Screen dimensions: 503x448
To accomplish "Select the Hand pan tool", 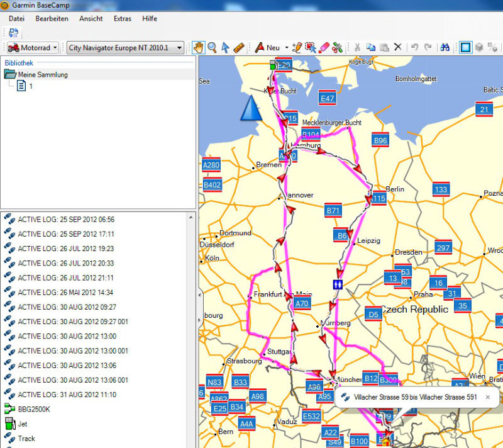I will pos(199,48).
